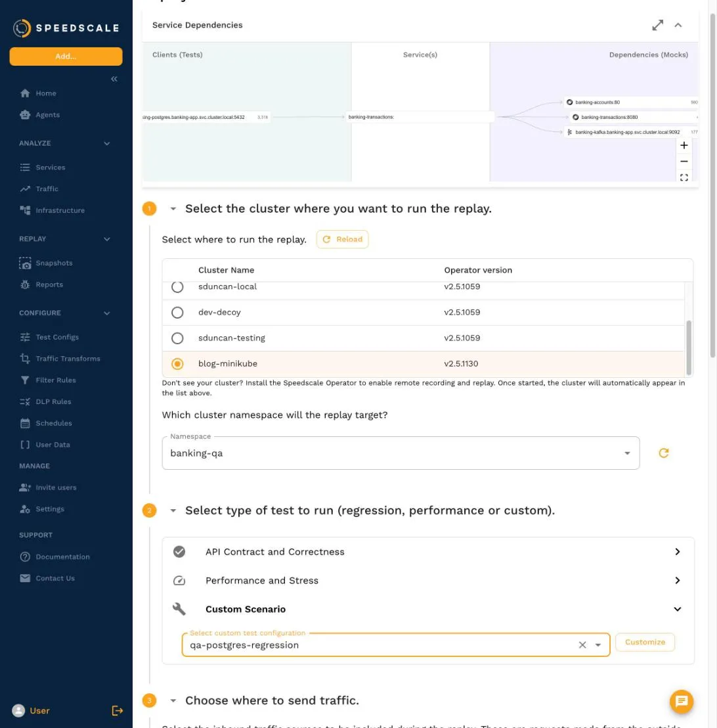The height and width of the screenshot is (728, 717).
Task: Click the Reports bug icon
Action: click(25, 284)
